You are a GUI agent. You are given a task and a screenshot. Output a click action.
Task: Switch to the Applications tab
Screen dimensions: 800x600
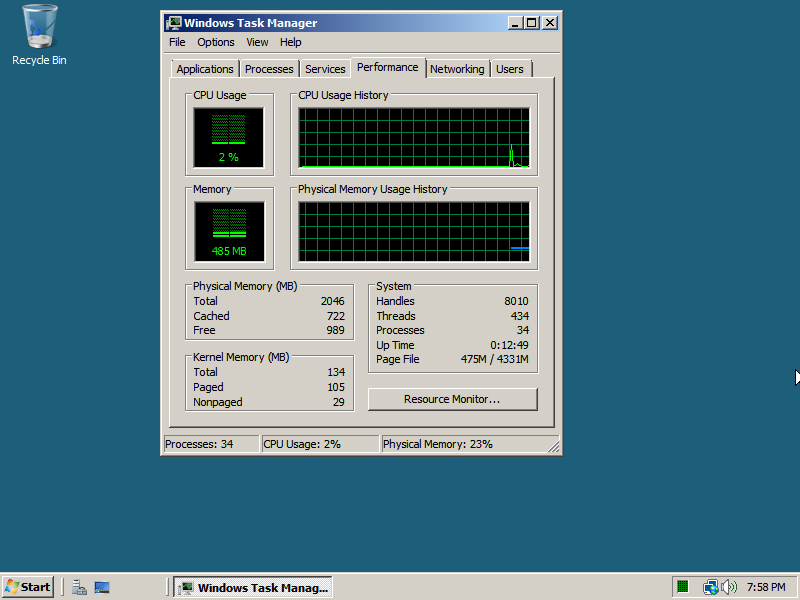coord(205,69)
